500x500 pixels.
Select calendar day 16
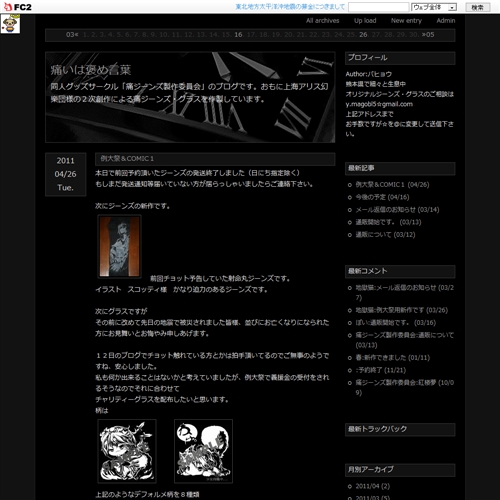point(238,35)
